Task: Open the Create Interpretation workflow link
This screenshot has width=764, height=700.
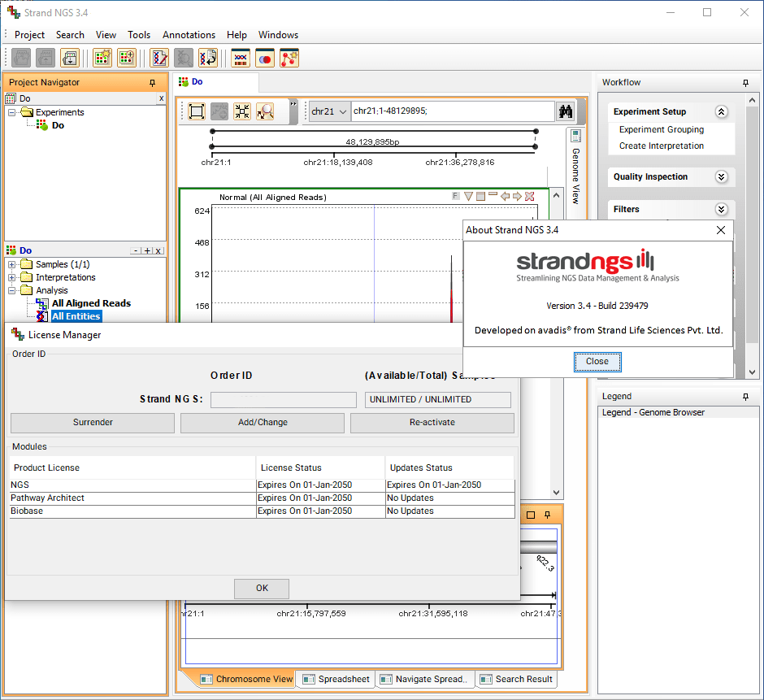Action: (662, 146)
